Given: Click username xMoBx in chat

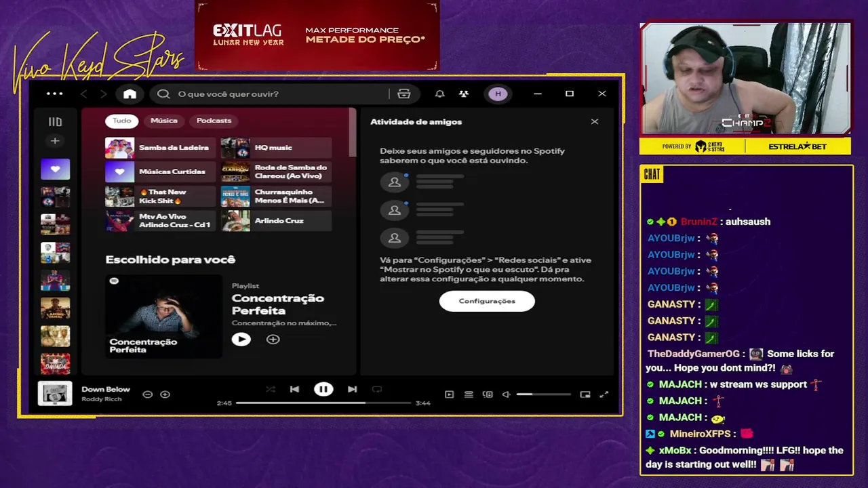Looking at the screenshot, I should tap(675, 450).
